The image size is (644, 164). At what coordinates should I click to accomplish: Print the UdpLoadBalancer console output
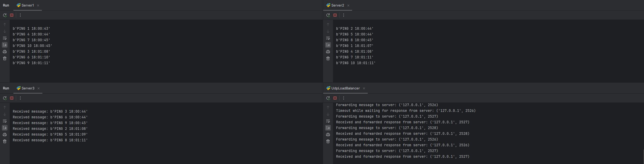[x=328, y=135]
